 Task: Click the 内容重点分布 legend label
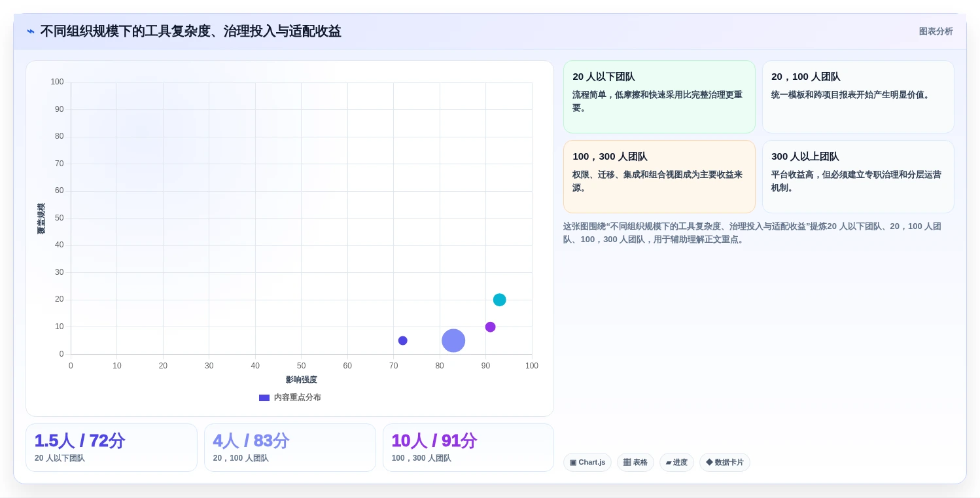(x=297, y=397)
